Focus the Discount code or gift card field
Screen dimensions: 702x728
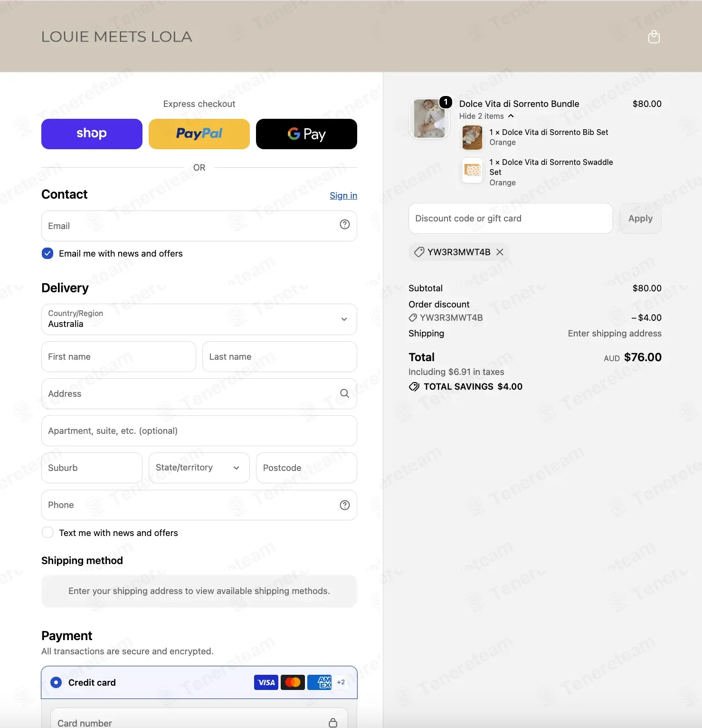[511, 219]
